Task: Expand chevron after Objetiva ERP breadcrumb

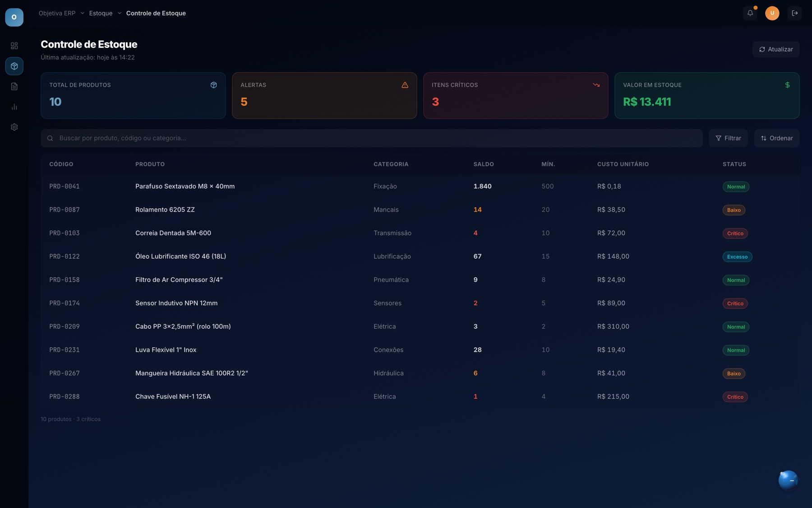Action: [x=82, y=13]
